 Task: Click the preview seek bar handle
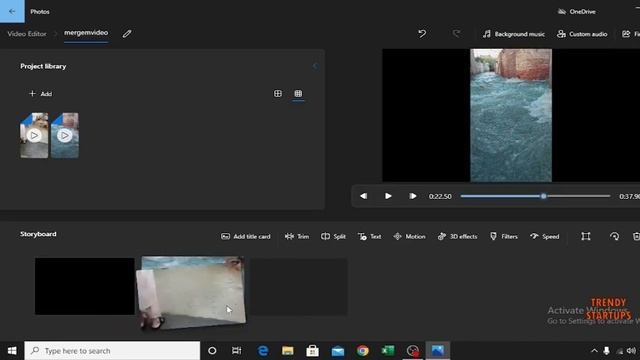coord(543,196)
